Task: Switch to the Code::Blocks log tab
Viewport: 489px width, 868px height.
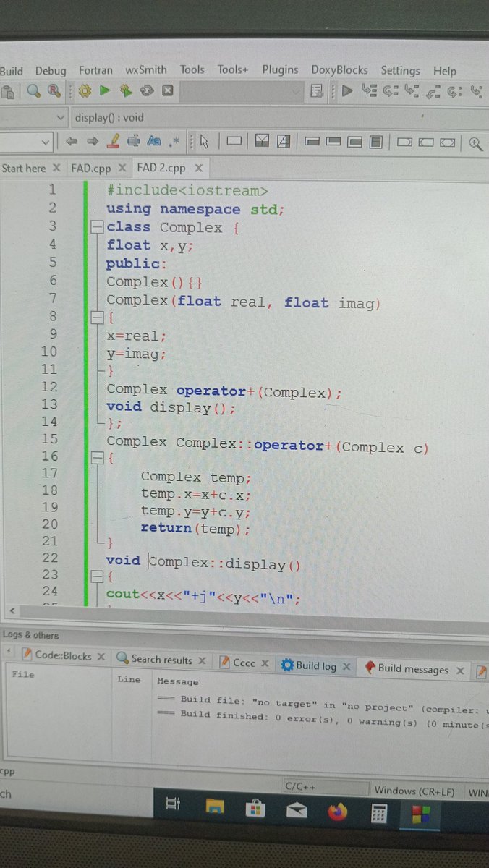Action: [63, 656]
